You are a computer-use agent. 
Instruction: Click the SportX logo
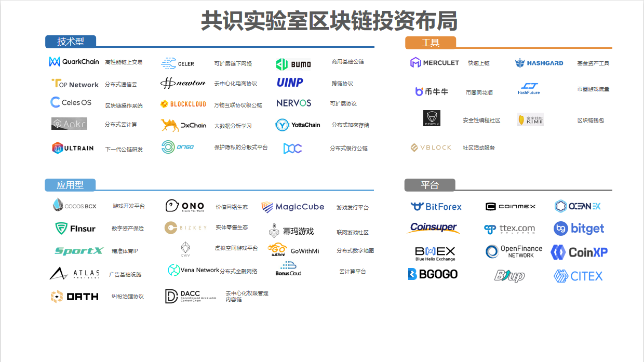click(x=79, y=251)
